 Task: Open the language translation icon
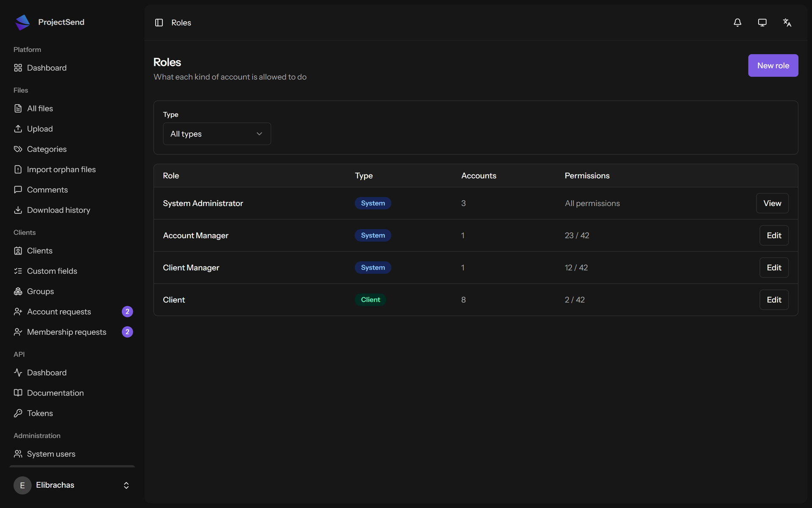point(787,22)
